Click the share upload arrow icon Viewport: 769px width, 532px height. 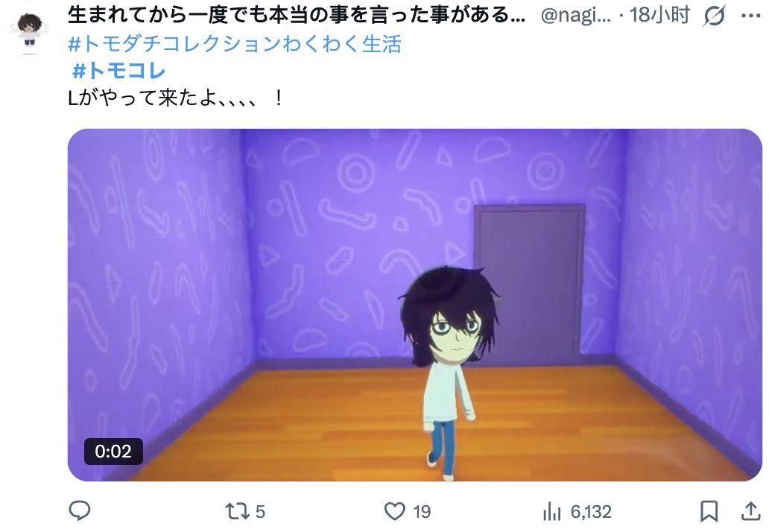point(750,511)
